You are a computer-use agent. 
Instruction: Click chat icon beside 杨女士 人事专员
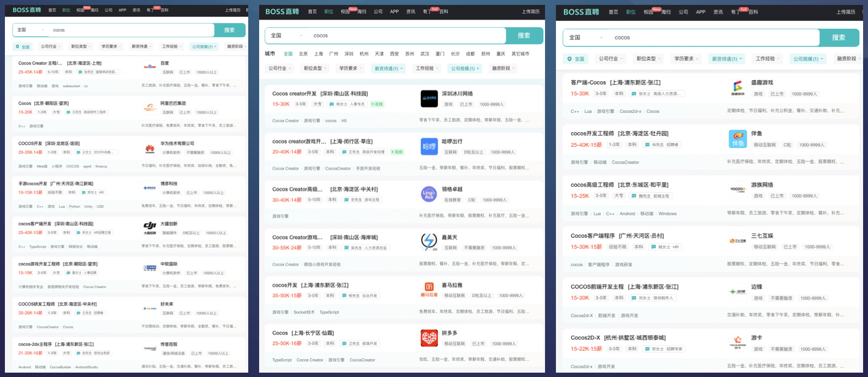click(331, 104)
